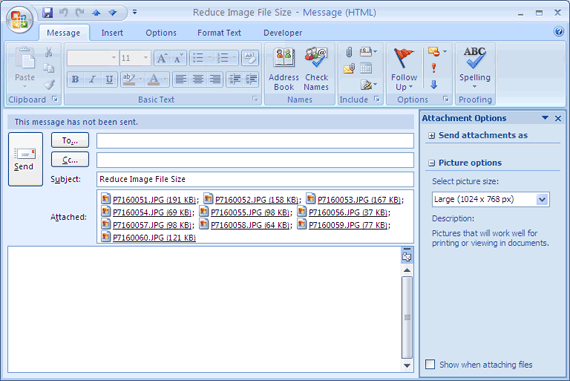Click the Cc... button
This screenshot has height=381, width=570.
tap(70, 160)
